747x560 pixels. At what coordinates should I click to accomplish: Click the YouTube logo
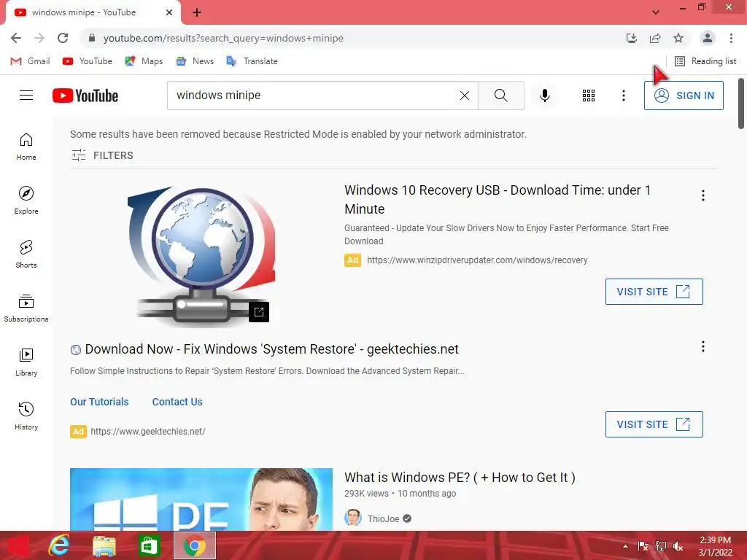pyautogui.click(x=85, y=96)
